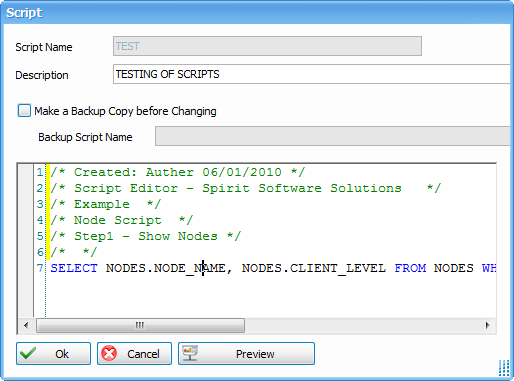Click the resize grip in the dialog corner

[x=504, y=368]
